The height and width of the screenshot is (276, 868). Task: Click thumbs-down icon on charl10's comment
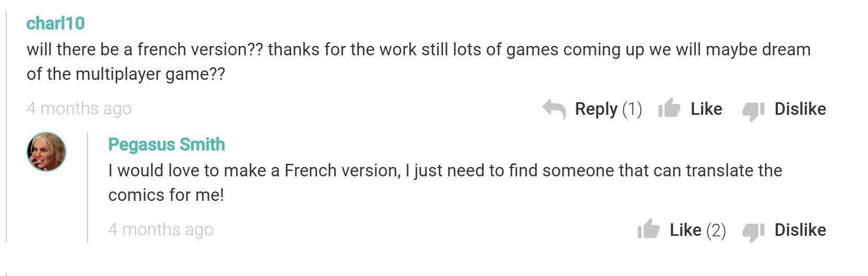tap(753, 111)
